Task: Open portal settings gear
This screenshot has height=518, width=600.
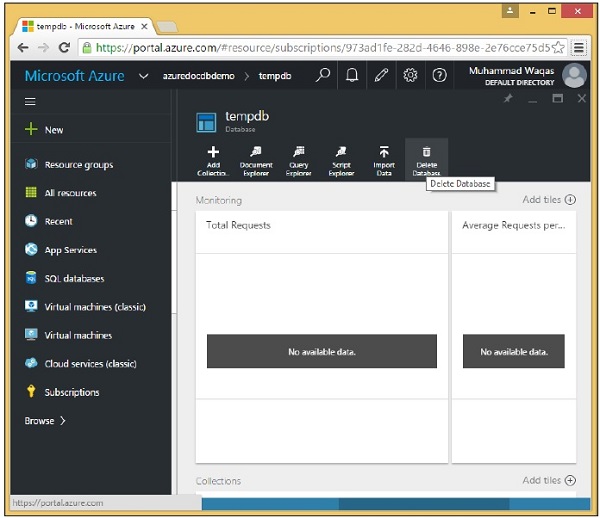Action: [410, 75]
